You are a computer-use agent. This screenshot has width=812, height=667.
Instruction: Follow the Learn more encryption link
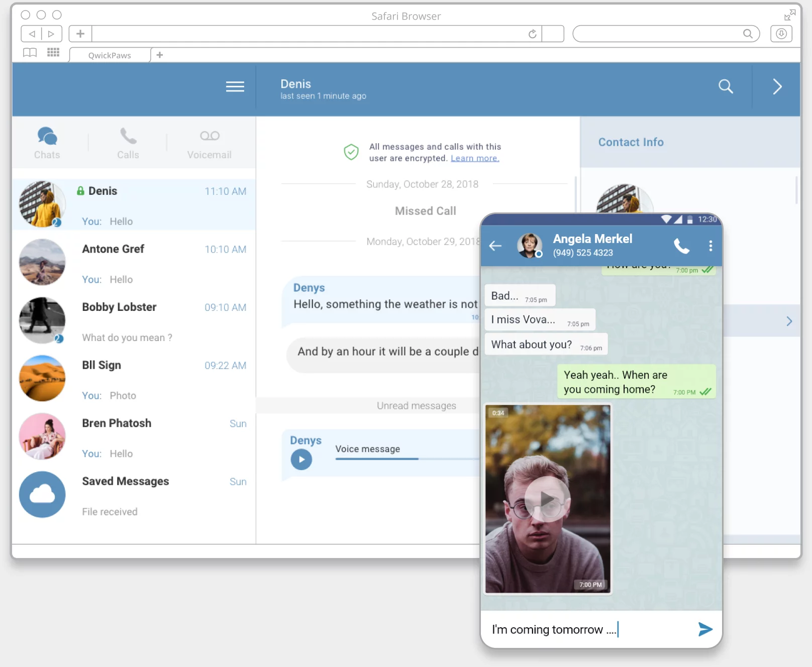click(475, 158)
